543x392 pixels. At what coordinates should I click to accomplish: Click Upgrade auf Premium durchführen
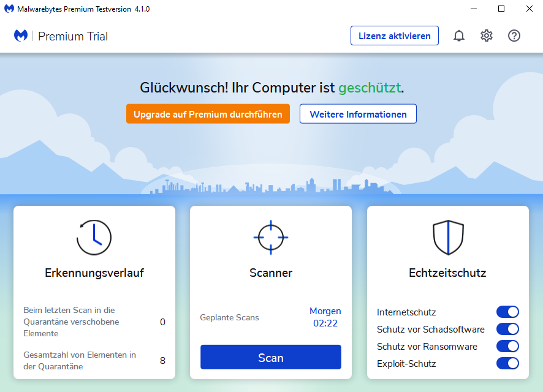pos(208,114)
